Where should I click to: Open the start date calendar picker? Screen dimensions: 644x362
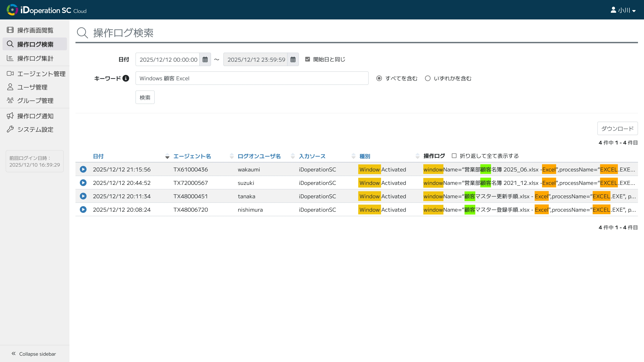tap(205, 59)
